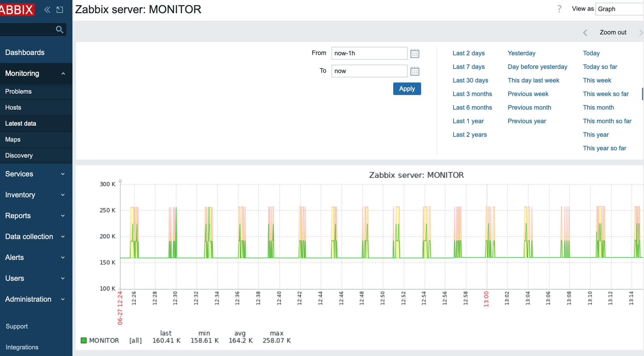
Task: Click the Zoom out button
Action: tap(613, 32)
